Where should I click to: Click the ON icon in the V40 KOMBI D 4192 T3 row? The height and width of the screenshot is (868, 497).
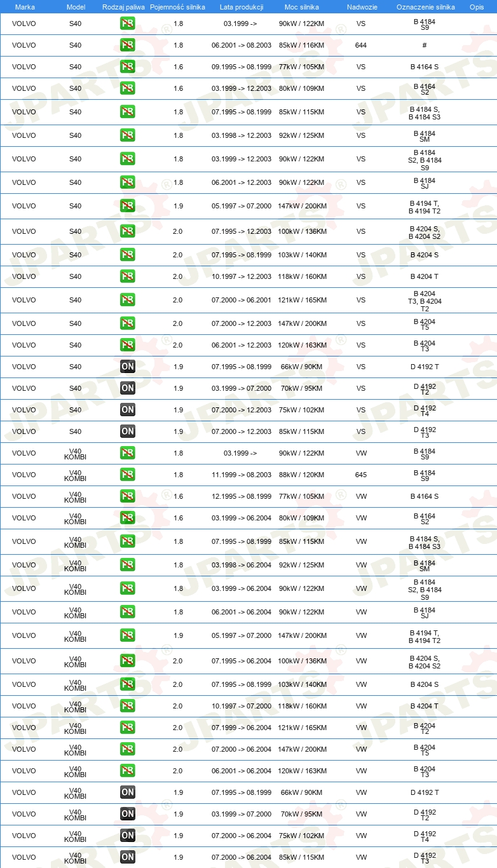click(127, 857)
